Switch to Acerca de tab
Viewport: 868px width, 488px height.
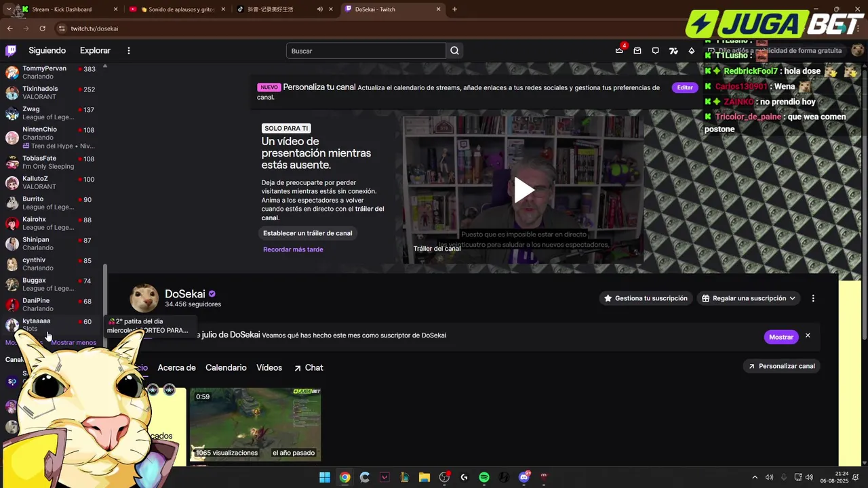pos(176,367)
